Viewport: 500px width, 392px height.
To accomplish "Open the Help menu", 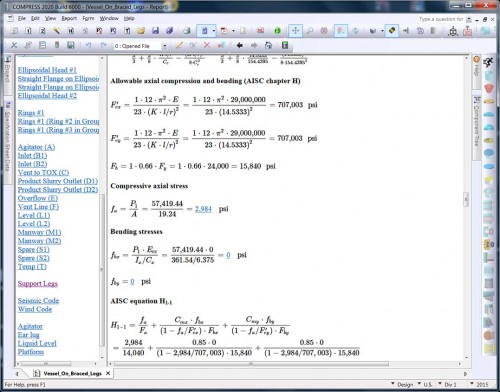I will point(129,18).
